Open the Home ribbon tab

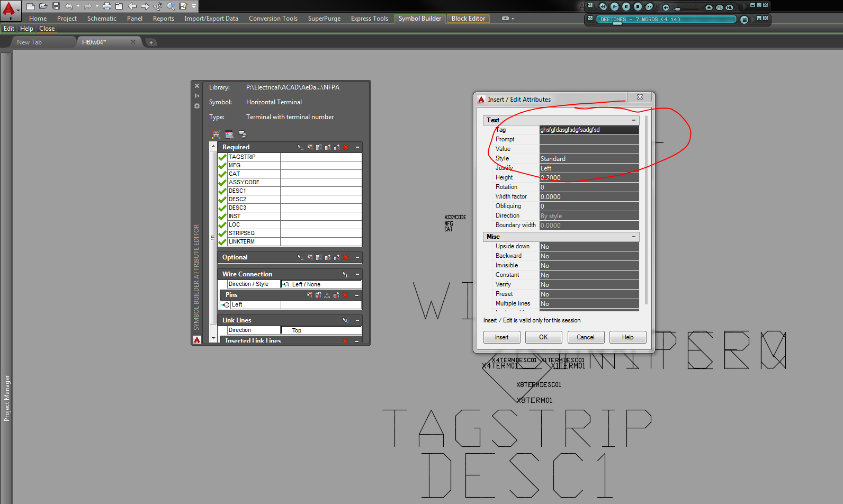[x=38, y=19]
